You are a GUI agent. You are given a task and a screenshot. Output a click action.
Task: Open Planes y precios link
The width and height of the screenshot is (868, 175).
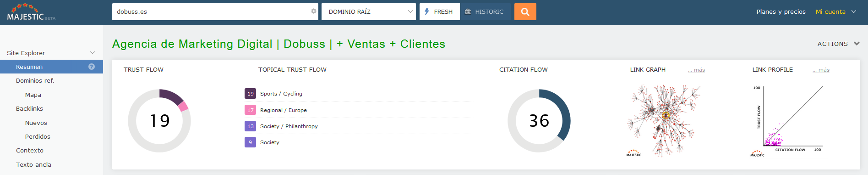[781, 12]
